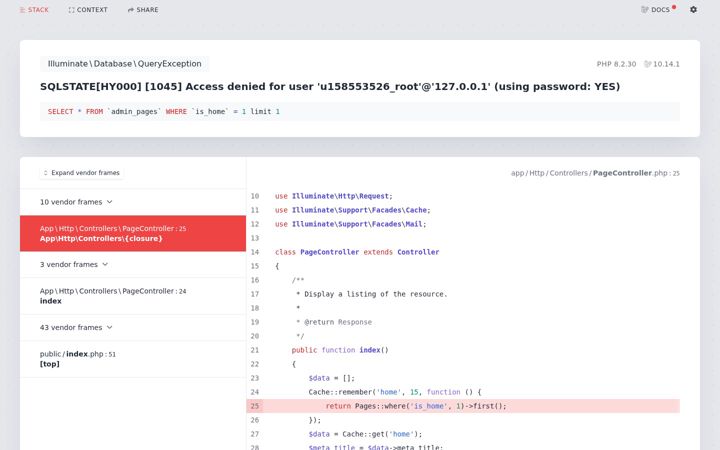Click the PageController.php:25 file path link
Image resolution: width=720 pixels, height=450 pixels.
point(595,173)
